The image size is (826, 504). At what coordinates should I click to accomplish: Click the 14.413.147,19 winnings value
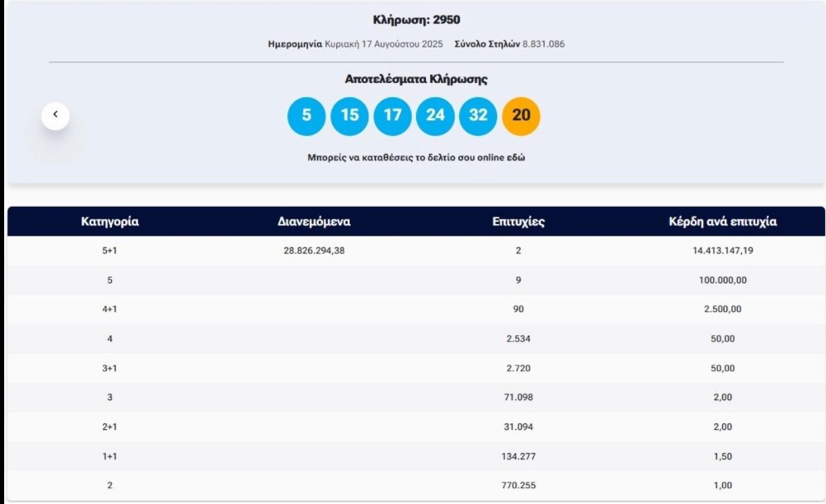tap(723, 251)
